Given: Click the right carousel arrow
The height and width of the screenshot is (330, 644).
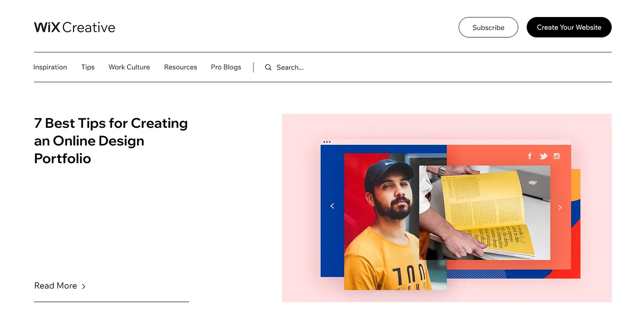Looking at the screenshot, I should tap(560, 208).
